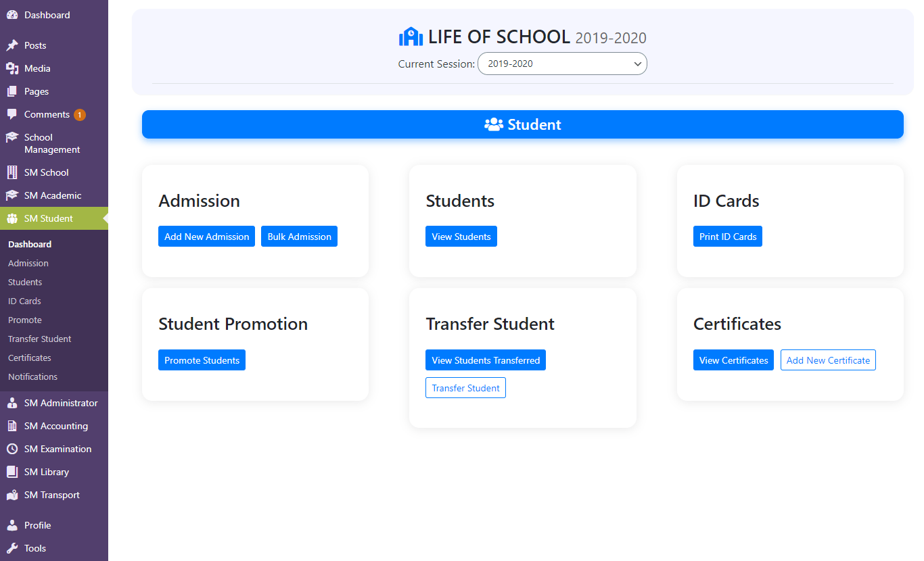924x561 pixels.
Task: Click the Dashboard gauge icon in sidebar
Action: [12, 15]
